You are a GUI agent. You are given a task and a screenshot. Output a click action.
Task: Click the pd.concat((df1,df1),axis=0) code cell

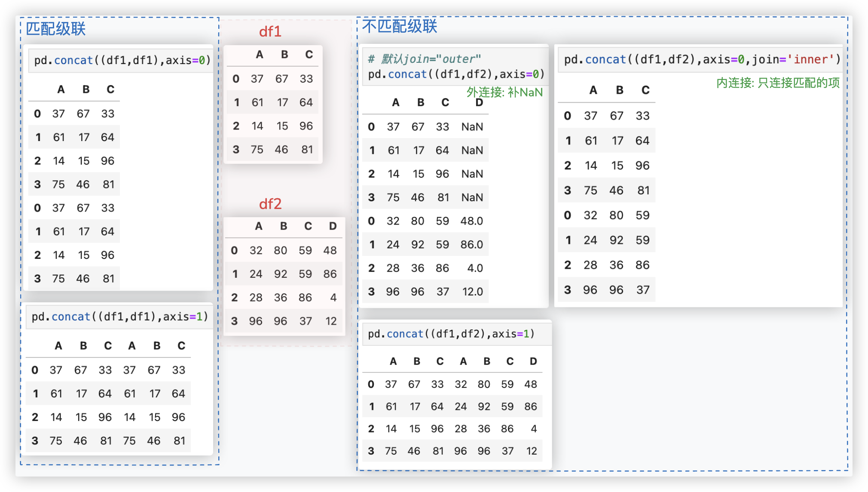tap(122, 60)
